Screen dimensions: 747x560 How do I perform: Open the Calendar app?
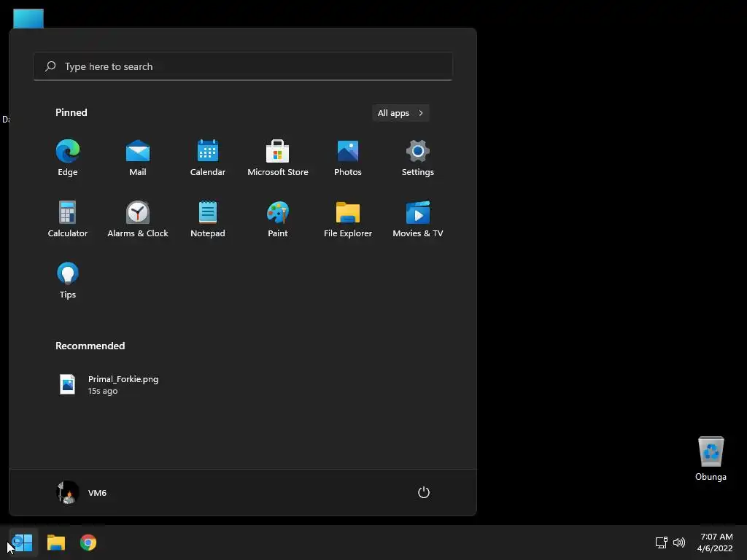coord(208,158)
